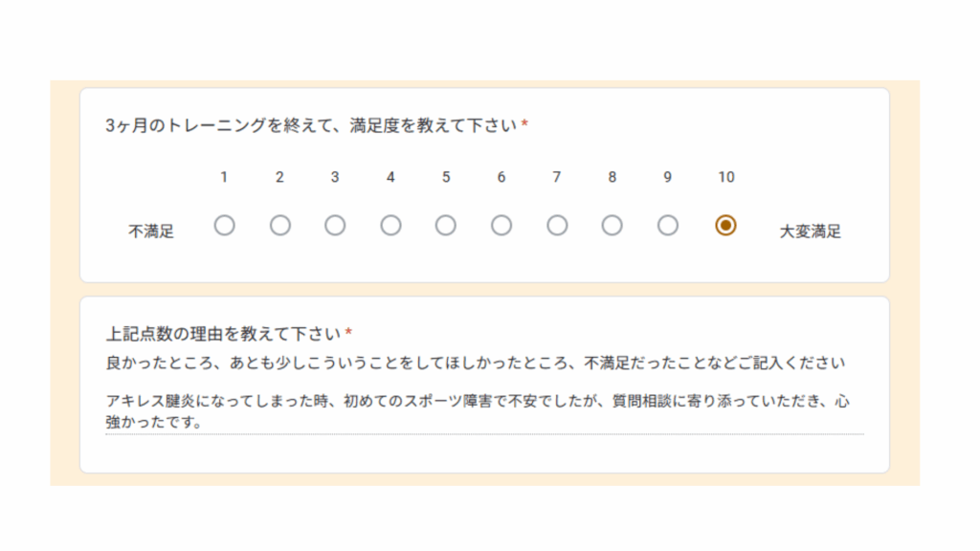The image size is (980, 551).
Task: Click the radio button for rating 8
Action: (x=612, y=226)
